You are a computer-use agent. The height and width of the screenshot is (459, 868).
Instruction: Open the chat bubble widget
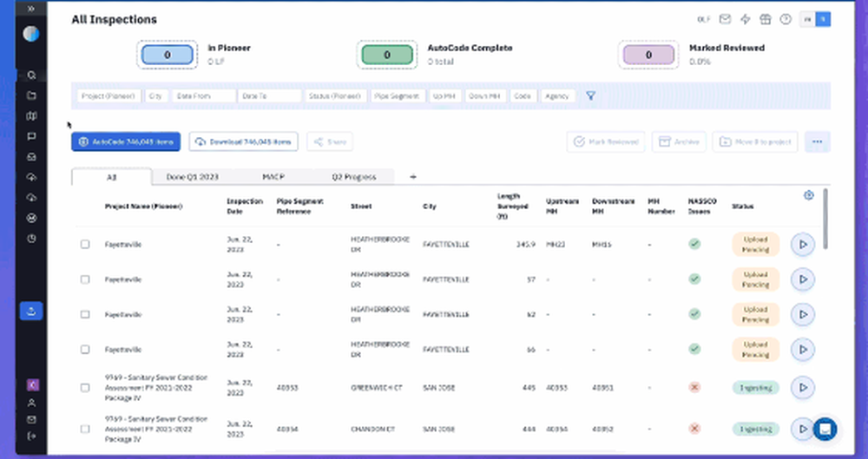825,429
